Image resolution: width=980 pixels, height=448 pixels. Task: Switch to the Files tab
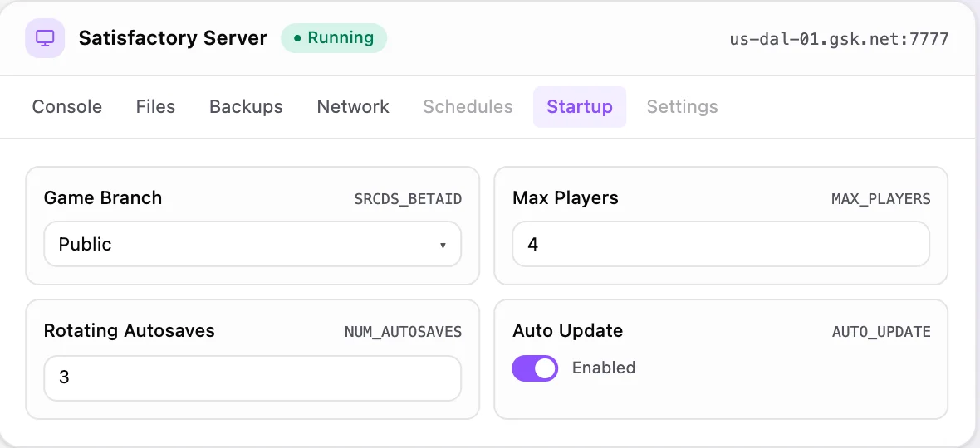[x=155, y=107]
